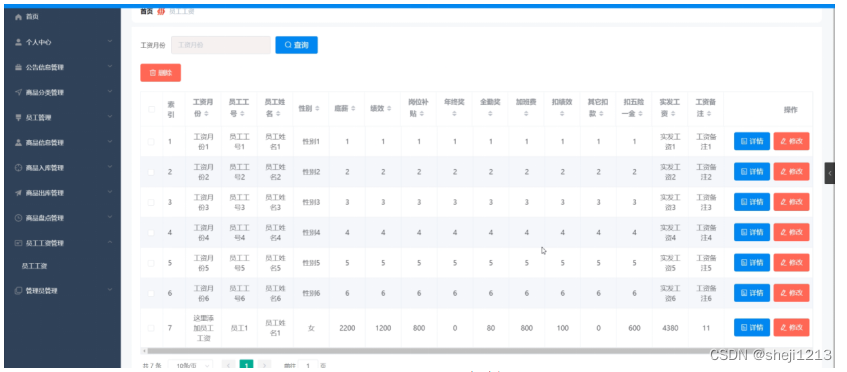
Task: Check the checkbox for row 2
Action: click(x=151, y=172)
